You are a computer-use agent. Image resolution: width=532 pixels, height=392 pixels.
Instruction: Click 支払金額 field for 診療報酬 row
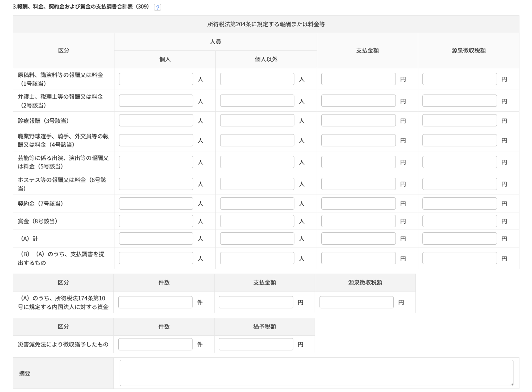coord(358,121)
